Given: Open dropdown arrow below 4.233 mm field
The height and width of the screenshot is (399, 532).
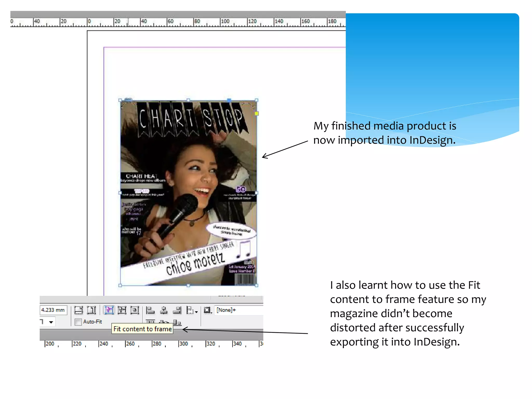Looking at the screenshot, I should coord(51,322).
